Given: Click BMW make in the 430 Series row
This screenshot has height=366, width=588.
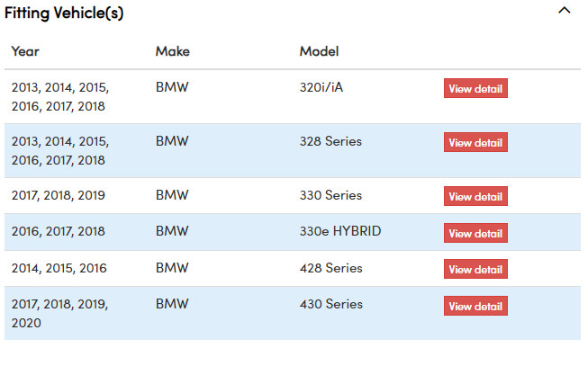Looking at the screenshot, I should 172,304.
